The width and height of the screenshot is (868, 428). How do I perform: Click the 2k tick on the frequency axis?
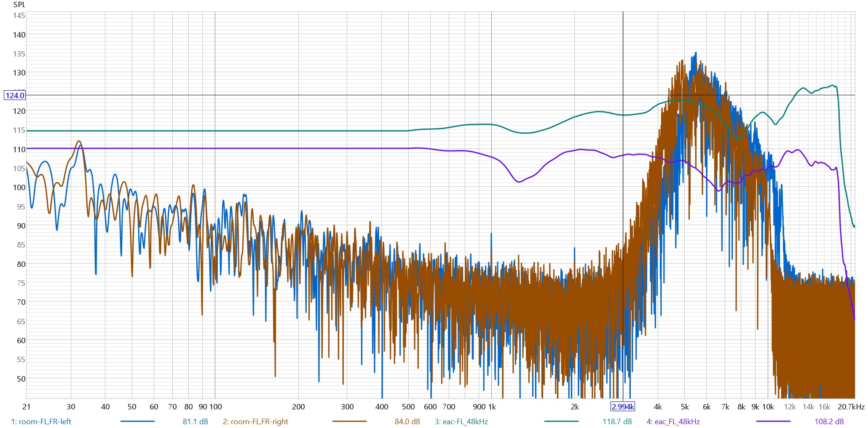[575, 406]
